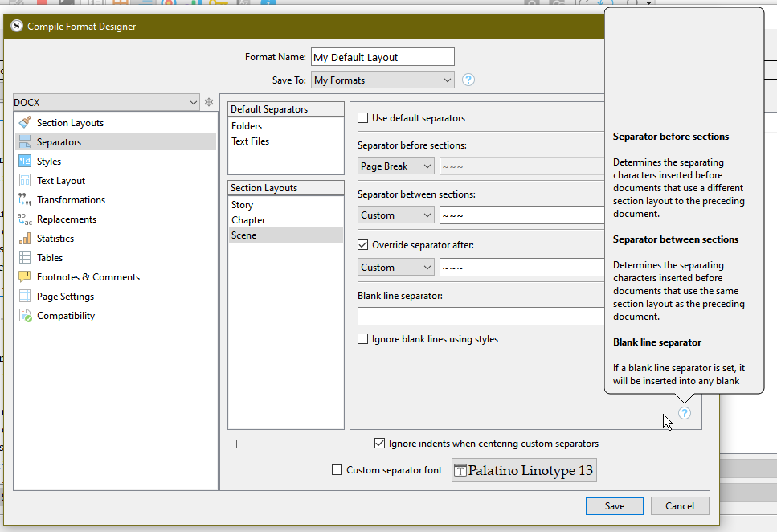Uncheck Override separator after
The image size is (777, 532).
point(362,245)
